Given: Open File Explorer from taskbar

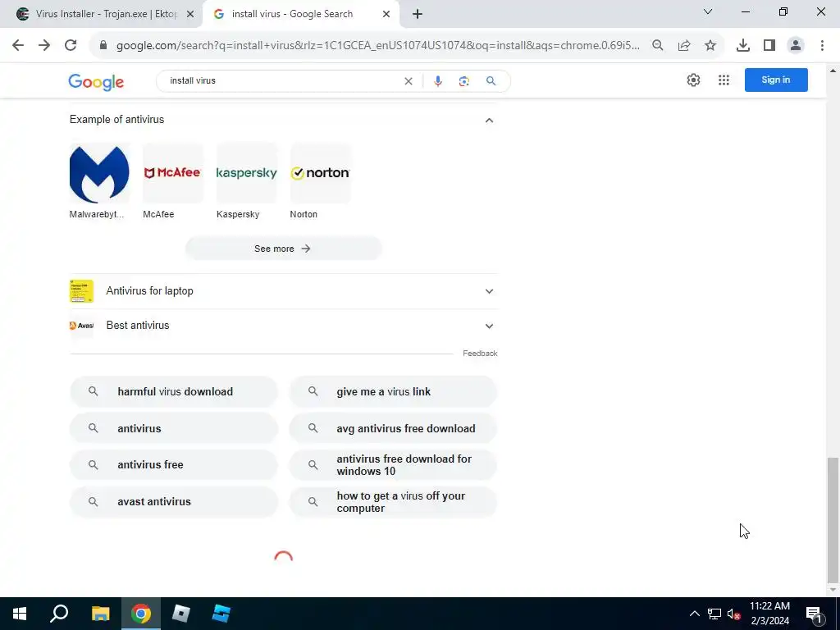Looking at the screenshot, I should pos(100,614).
